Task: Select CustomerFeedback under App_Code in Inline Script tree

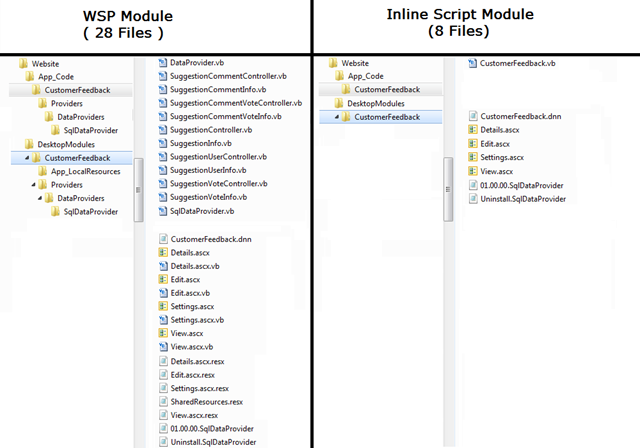Action: [x=387, y=89]
